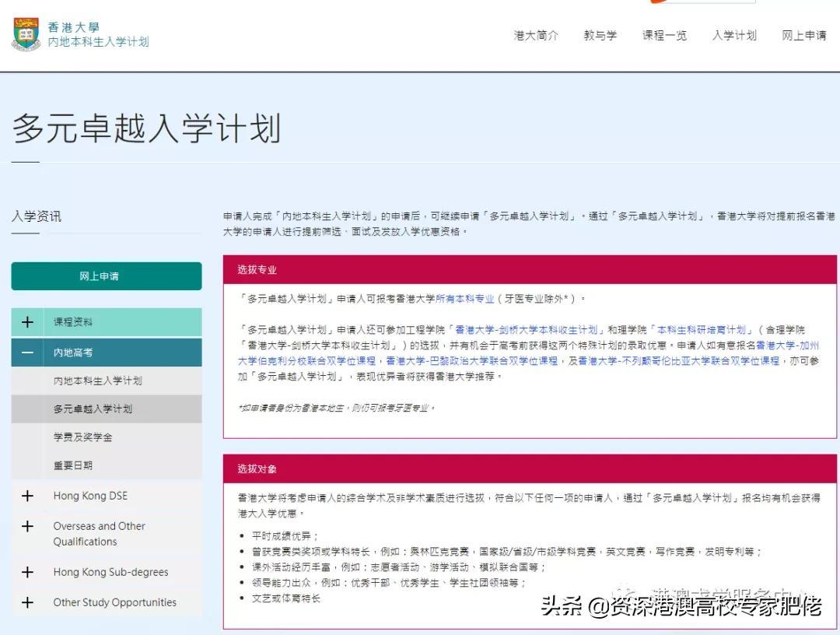Image resolution: width=840 pixels, height=635 pixels.
Task: Click the 平时成绩优异 bullet text
Action: (285, 536)
